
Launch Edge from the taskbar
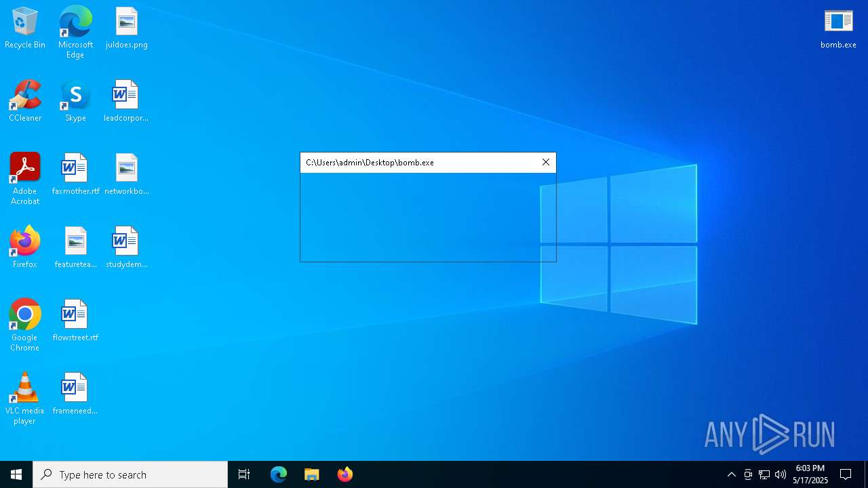coord(279,474)
